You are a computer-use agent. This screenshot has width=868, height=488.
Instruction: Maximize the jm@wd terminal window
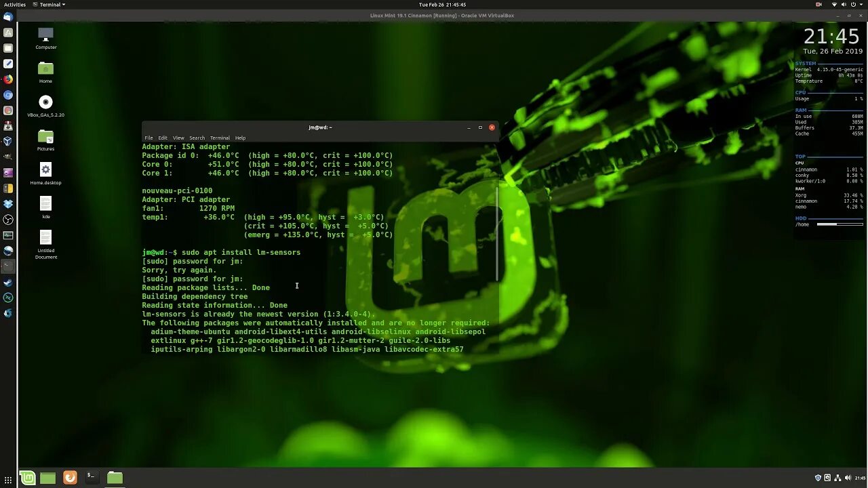[480, 127]
